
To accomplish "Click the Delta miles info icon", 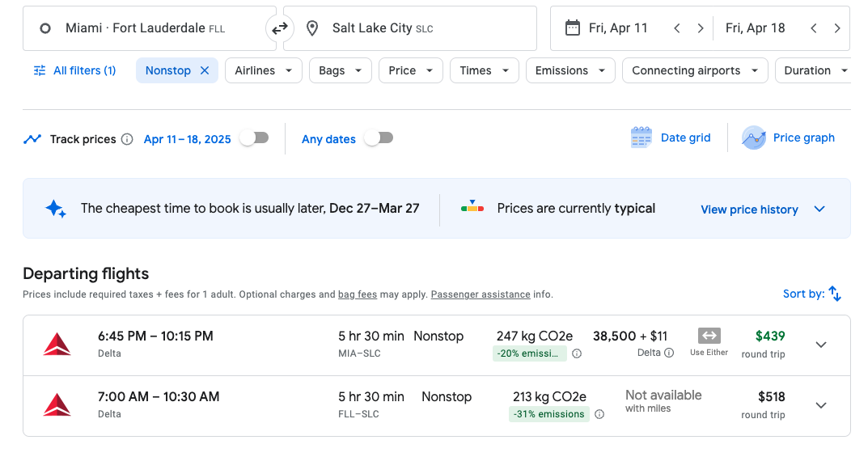I will (x=669, y=353).
